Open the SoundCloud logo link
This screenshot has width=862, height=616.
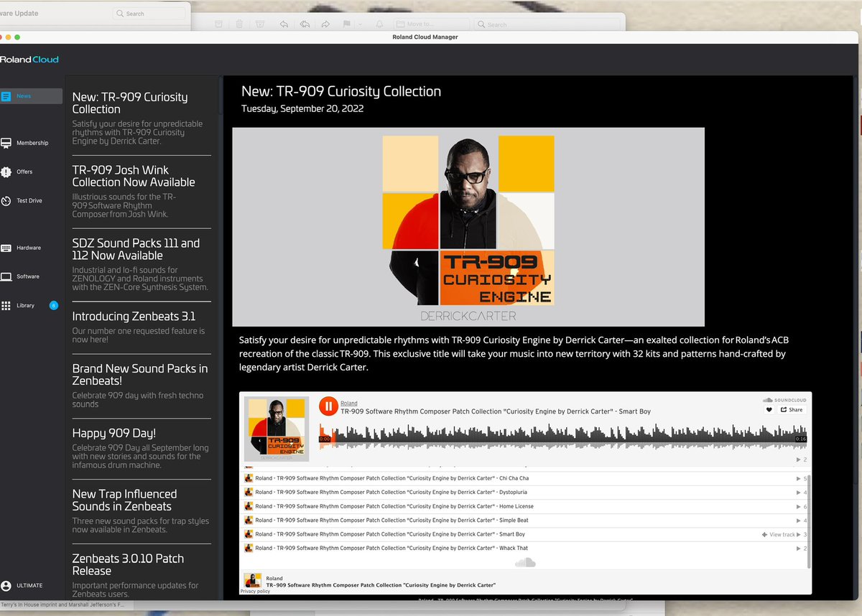784,400
